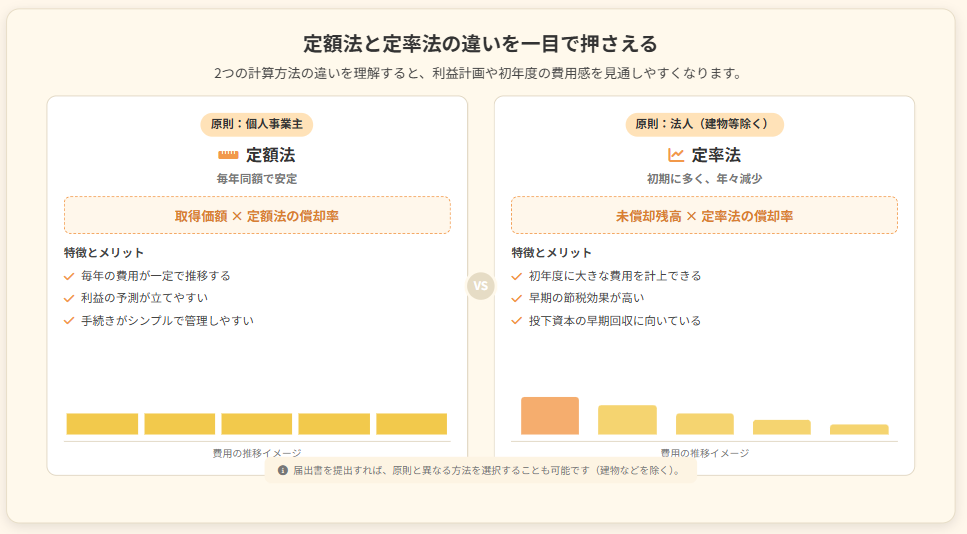Click the 定額法 card heading
The image size is (967, 534).
270,155
